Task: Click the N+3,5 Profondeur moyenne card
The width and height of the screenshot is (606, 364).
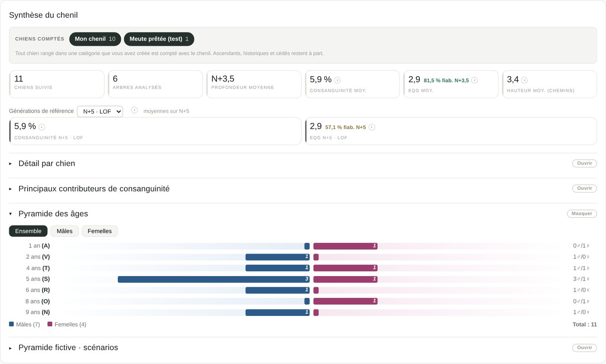Action: coord(254,84)
